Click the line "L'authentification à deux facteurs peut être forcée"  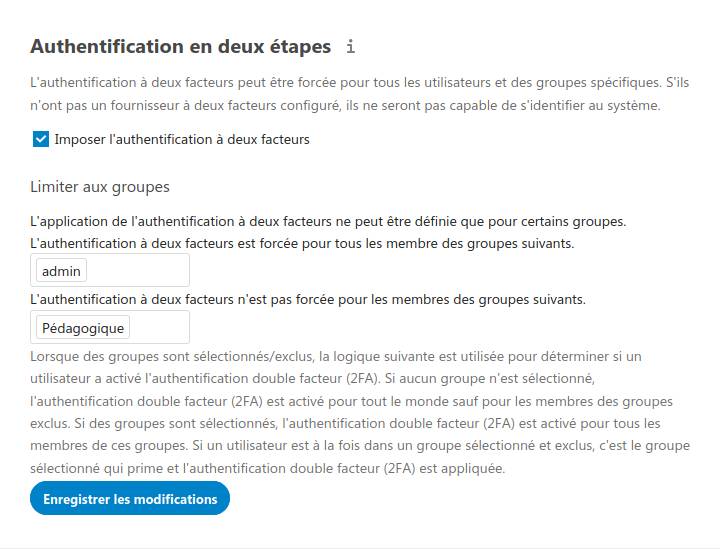click(x=360, y=83)
